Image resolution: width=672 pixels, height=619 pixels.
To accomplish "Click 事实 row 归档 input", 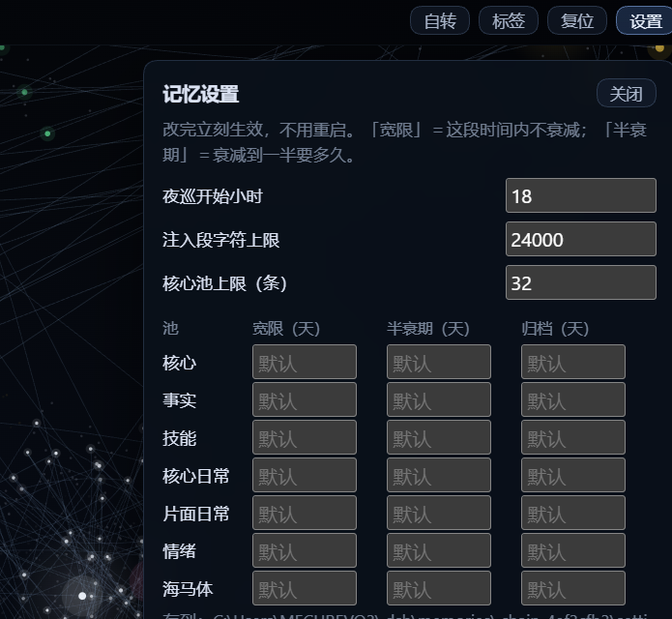I will point(573,399).
